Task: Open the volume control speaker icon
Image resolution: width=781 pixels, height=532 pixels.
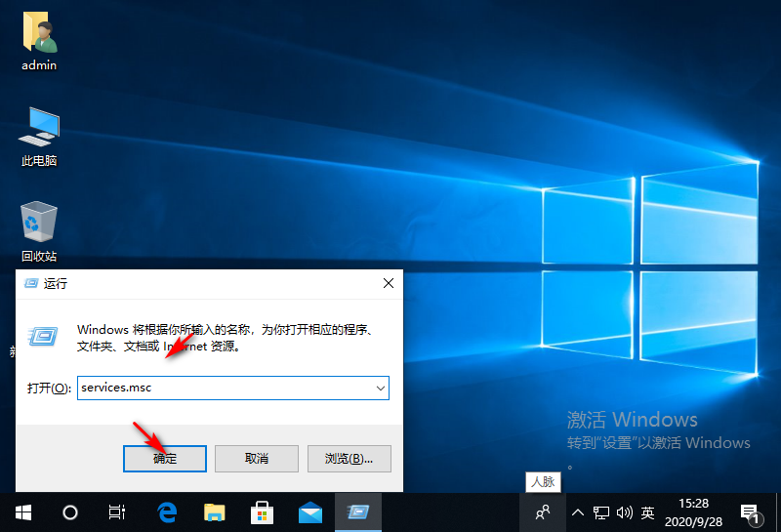Action: tap(625, 512)
